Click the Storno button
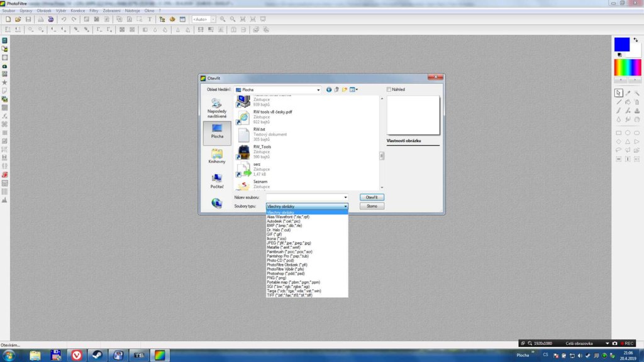This screenshot has height=362, width=644. click(x=372, y=206)
